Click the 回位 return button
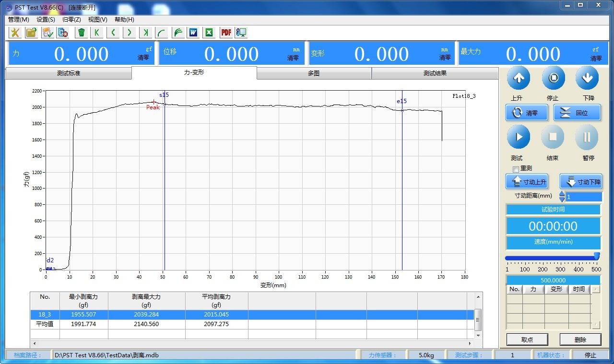 pos(577,113)
